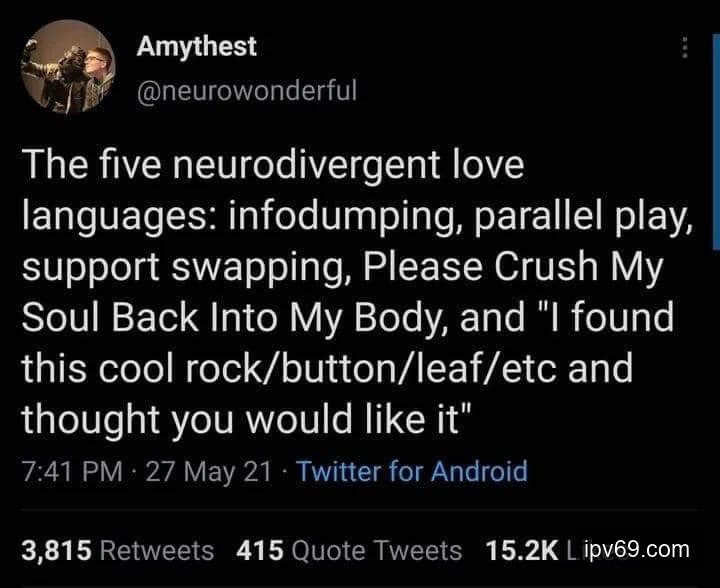Viewport: 720px width, 588px height.
Task: Show the 415 Quote Tweets
Action: click(349, 550)
